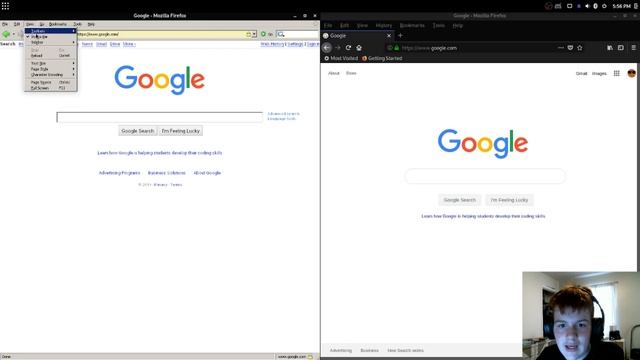Open the Back history dropdown arrow in old Firefox
The height and width of the screenshot is (360, 640).
[14, 34]
